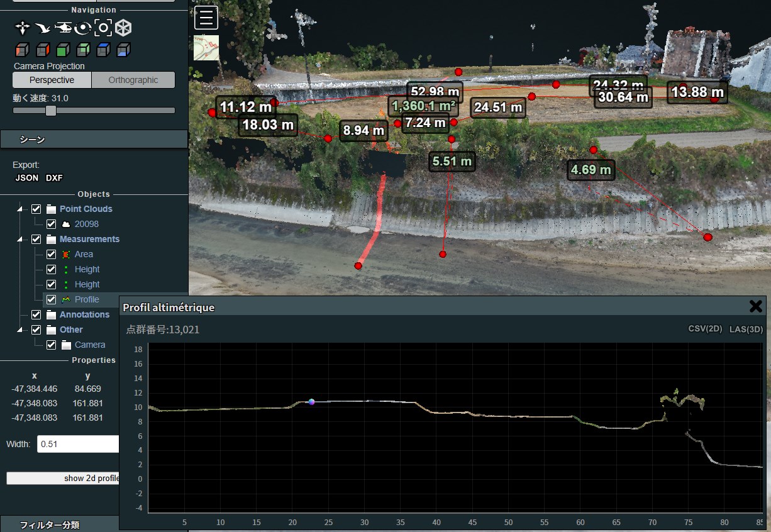Screen dimensions: 771x532
Task: Download profile as CSV(2D)
Action: [705, 329]
